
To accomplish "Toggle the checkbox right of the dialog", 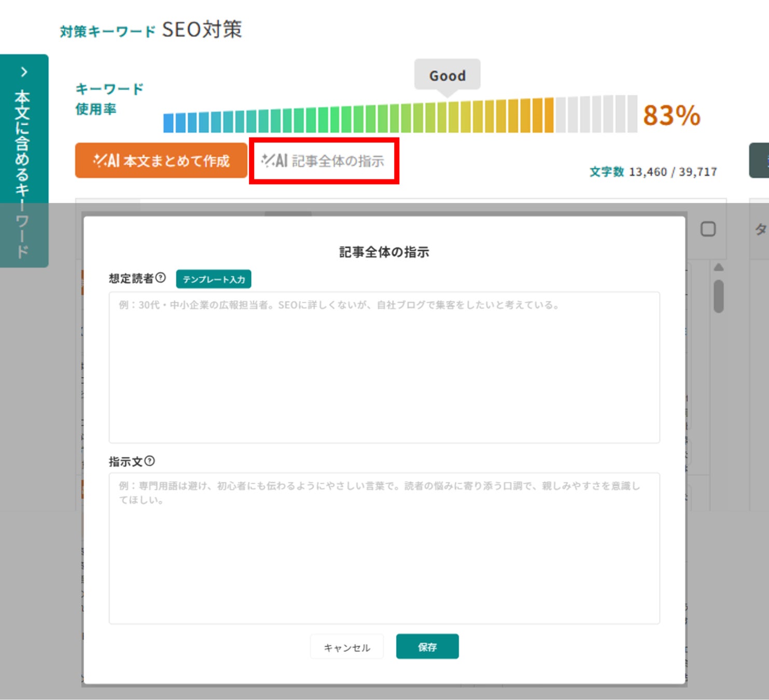I will (x=708, y=229).
